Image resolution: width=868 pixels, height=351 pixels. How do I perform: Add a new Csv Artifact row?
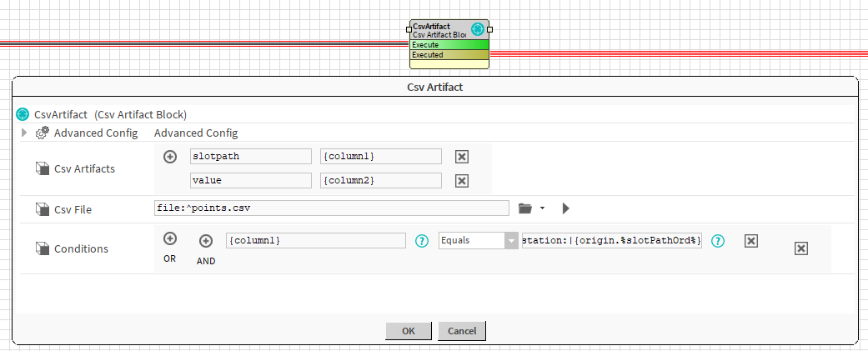coord(170,157)
